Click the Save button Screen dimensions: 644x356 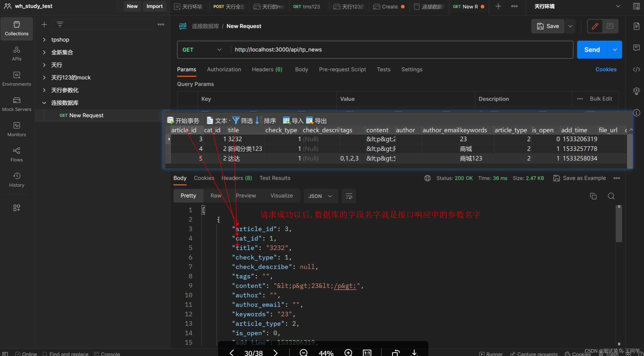[548, 26]
